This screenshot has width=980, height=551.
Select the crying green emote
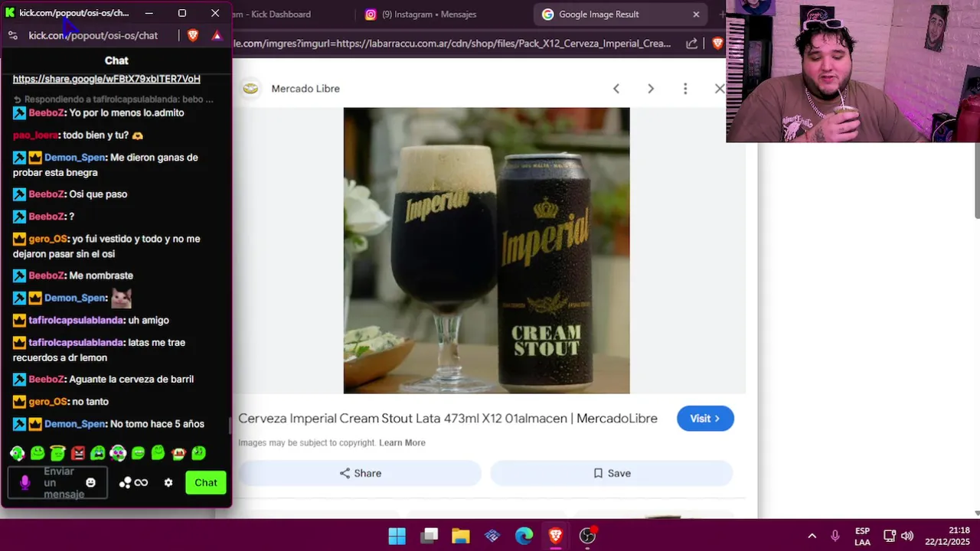click(97, 453)
